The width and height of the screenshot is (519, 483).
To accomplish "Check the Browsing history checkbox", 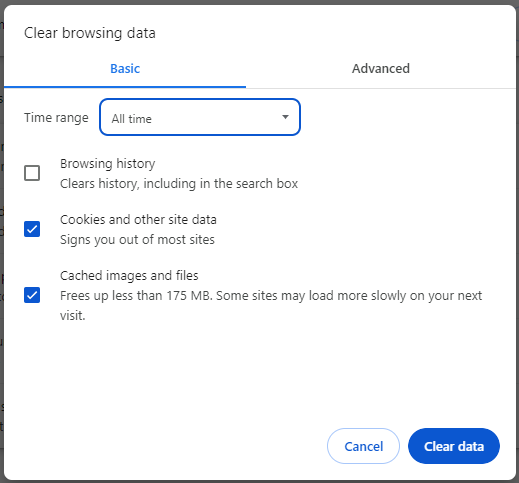I will pos(32,173).
